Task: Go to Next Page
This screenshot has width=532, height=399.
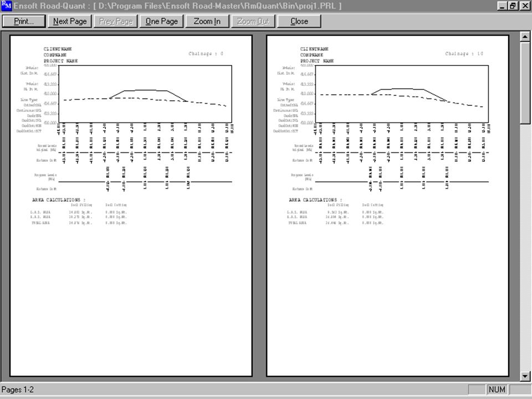Action: coord(70,21)
